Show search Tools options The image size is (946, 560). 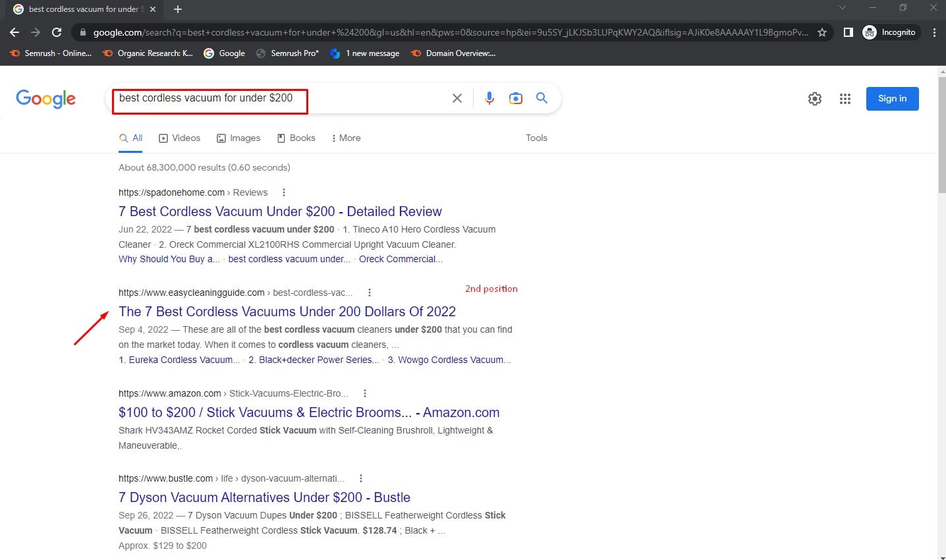click(x=536, y=138)
